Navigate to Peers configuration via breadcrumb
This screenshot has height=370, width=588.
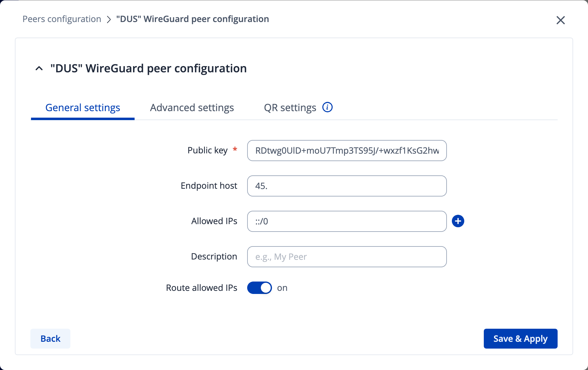pyautogui.click(x=61, y=19)
